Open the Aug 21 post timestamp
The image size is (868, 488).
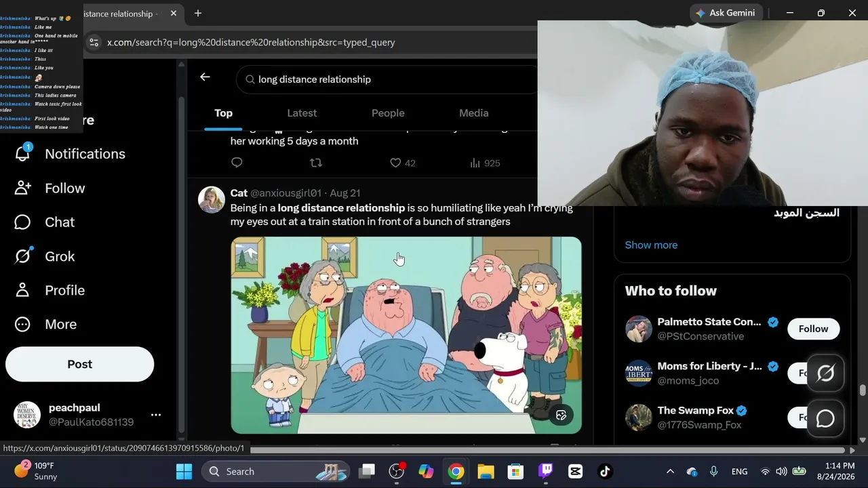click(x=345, y=193)
